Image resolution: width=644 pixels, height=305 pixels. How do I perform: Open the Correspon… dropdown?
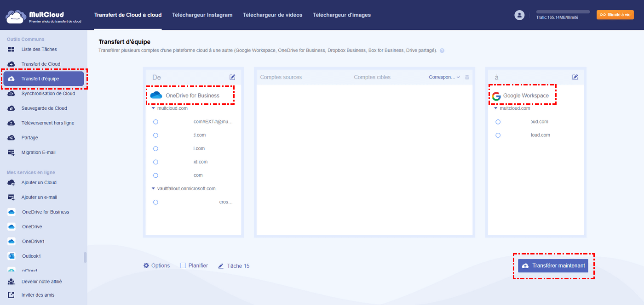[x=444, y=77]
